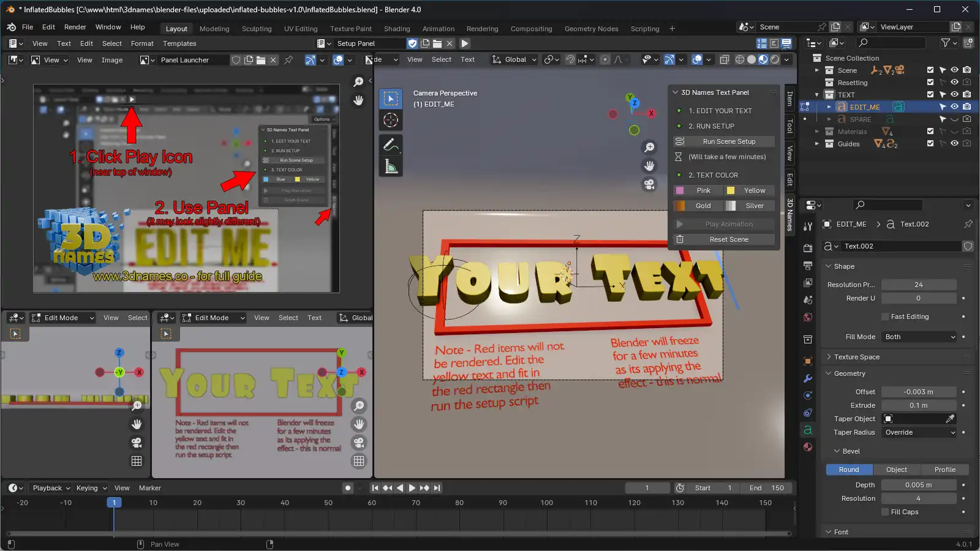Toggle Materials collection exclude checkbox
980x551 pixels.
click(x=930, y=131)
